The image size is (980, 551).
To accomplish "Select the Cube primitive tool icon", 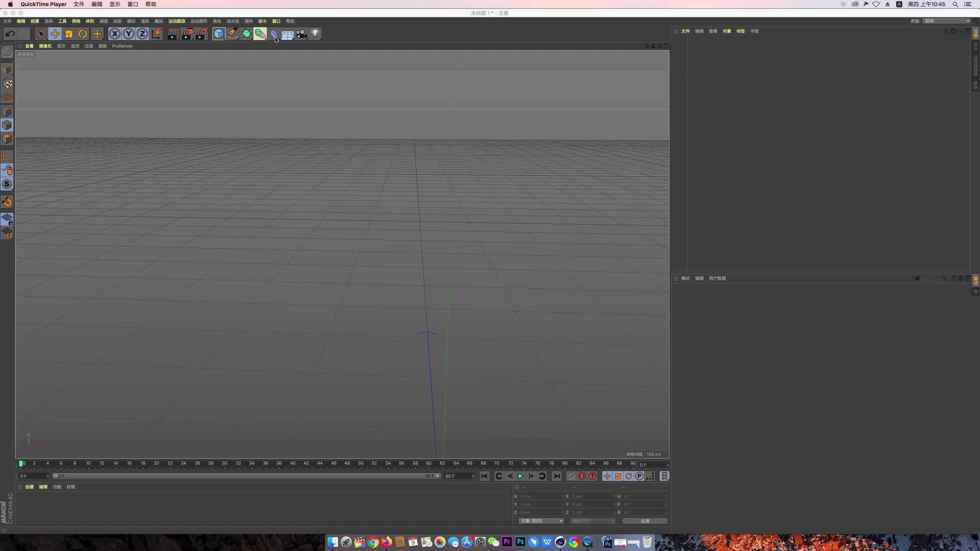I will [x=219, y=34].
